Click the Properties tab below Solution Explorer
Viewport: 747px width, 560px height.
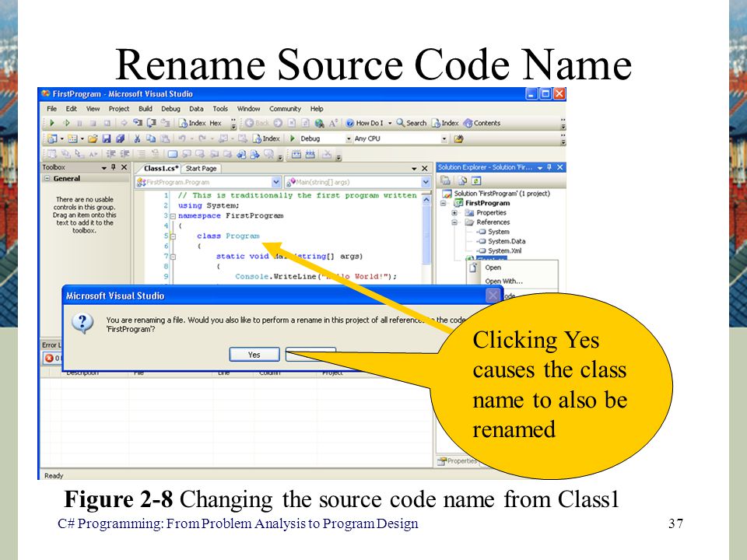[458, 461]
